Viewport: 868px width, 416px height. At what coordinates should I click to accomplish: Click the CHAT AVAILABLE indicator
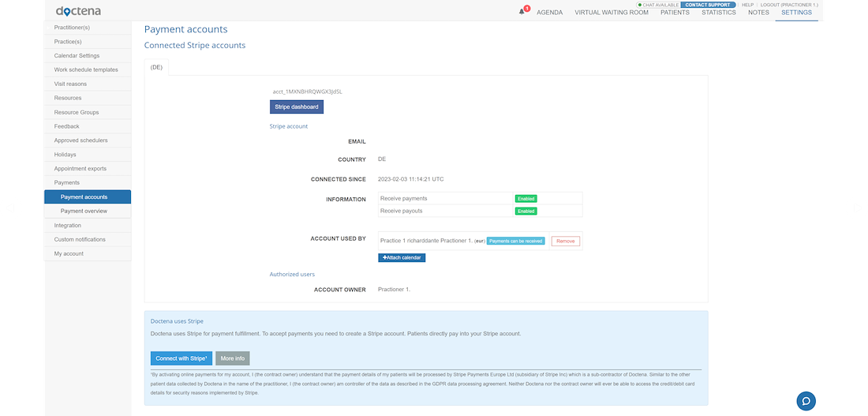[657, 5]
